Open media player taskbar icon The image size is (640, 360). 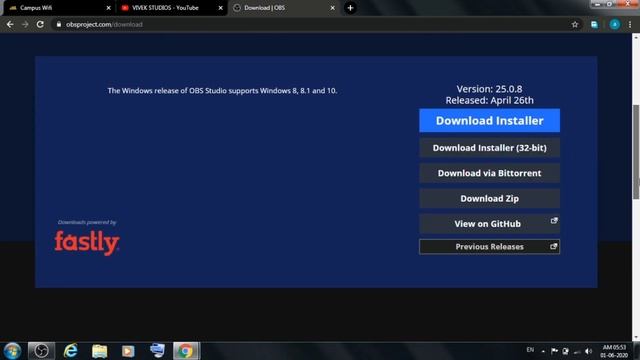pos(128,351)
